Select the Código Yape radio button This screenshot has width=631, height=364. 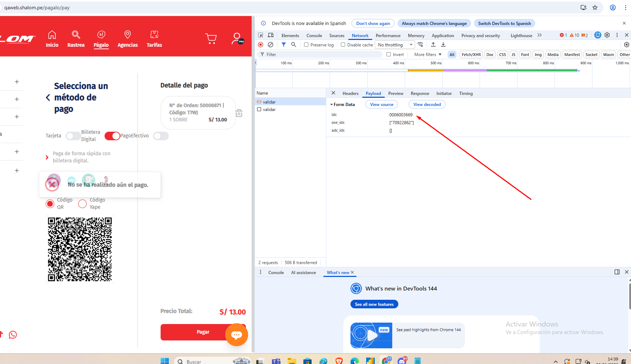click(x=82, y=204)
